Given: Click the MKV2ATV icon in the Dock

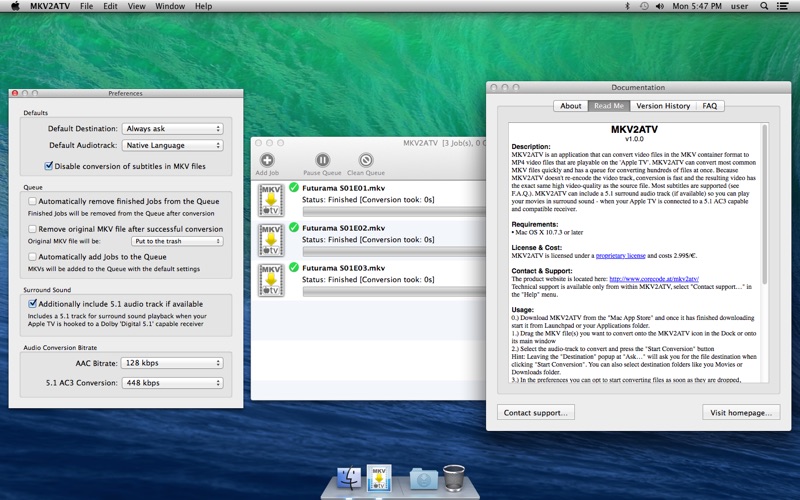Looking at the screenshot, I should [x=379, y=478].
